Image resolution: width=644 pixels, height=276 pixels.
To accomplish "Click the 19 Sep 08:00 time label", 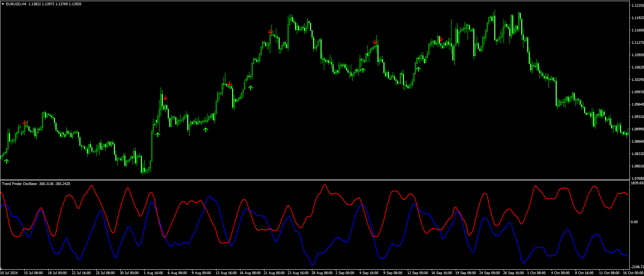I will tap(466, 273).
